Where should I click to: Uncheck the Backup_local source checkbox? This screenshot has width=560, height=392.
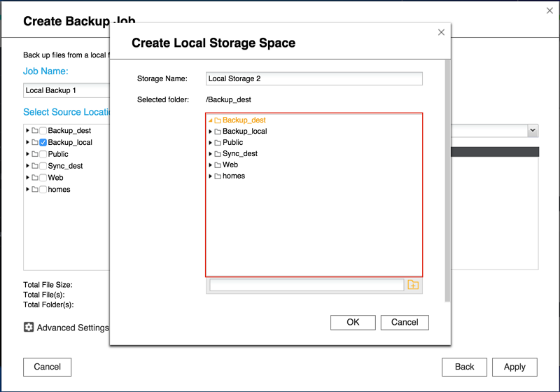(43, 143)
